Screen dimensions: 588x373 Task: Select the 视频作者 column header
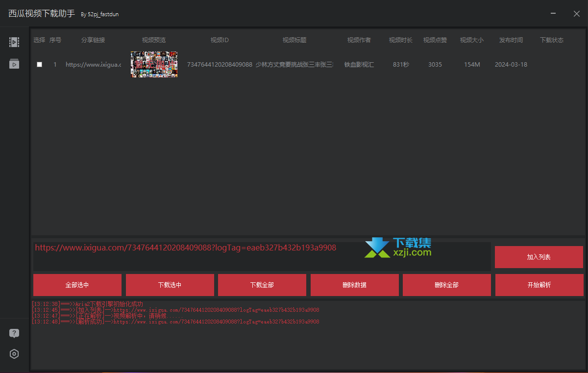pyautogui.click(x=359, y=40)
